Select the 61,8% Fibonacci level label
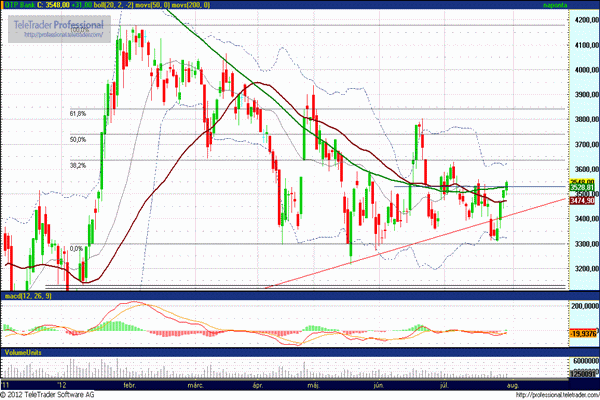This screenshot has height=400, width=600. click(x=77, y=114)
